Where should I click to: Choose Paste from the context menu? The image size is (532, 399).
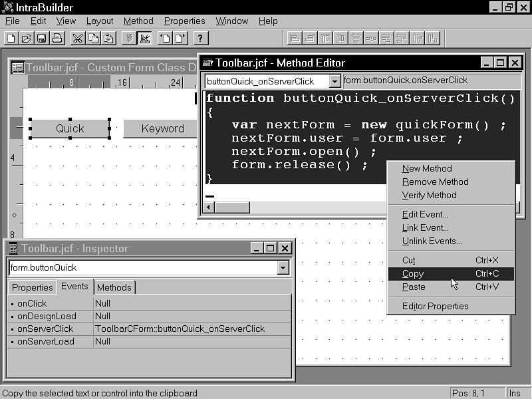[x=451, y=287]
